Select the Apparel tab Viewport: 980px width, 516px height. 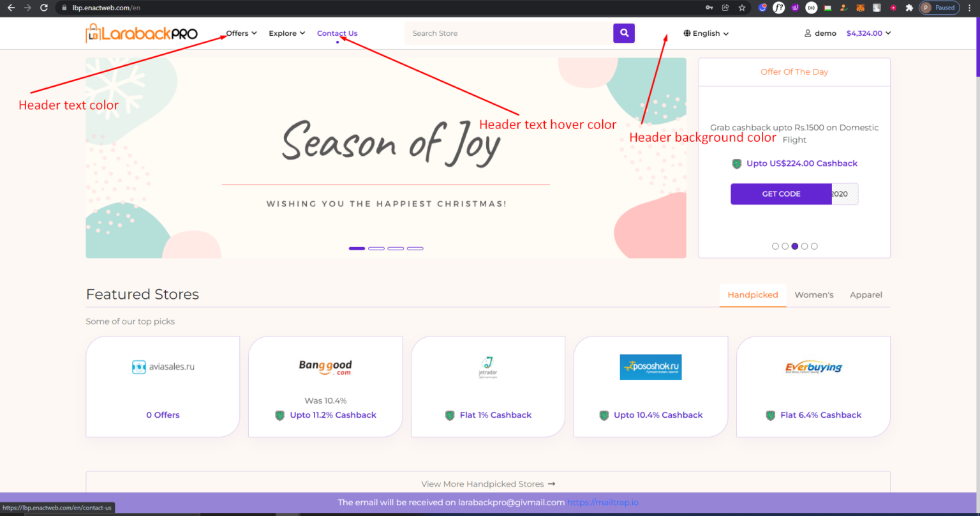[x=866, y=294]
